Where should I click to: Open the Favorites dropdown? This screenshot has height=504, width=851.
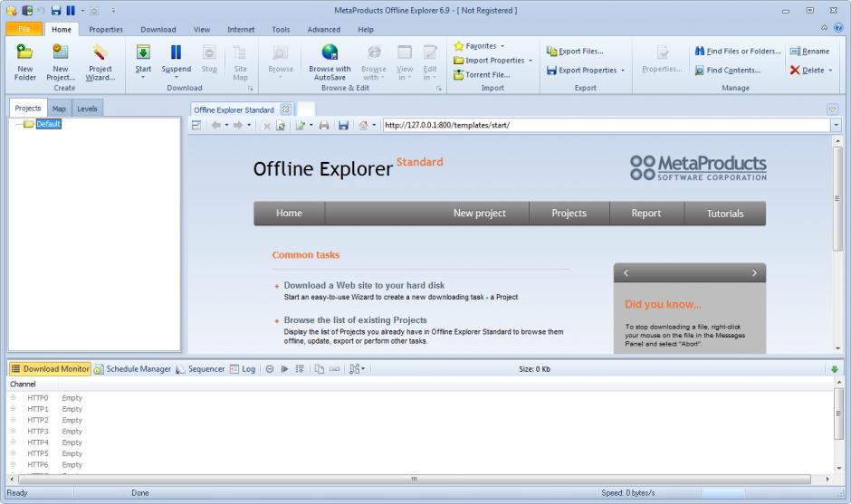(x=480, y=46)
